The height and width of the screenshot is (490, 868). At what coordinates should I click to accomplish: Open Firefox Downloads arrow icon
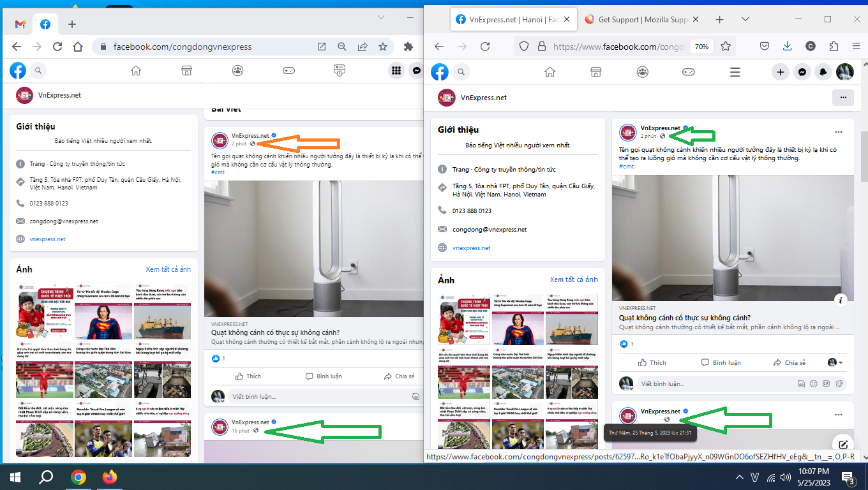[787, 46]
